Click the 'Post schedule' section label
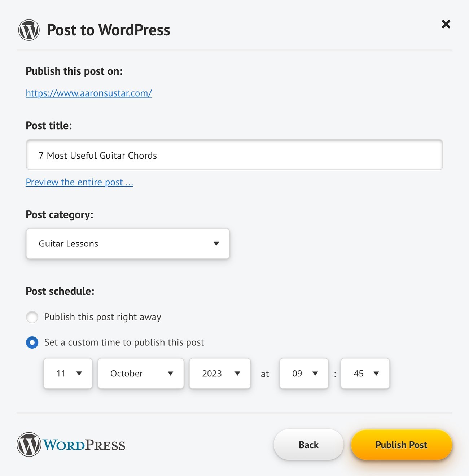Viewport: 469px width, 476px height. point(60,291)
